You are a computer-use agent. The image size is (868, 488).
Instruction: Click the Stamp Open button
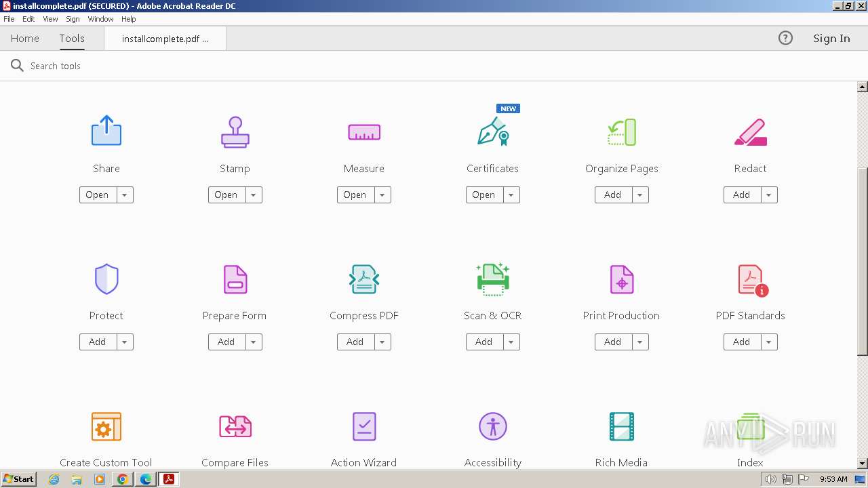point(226,195)
